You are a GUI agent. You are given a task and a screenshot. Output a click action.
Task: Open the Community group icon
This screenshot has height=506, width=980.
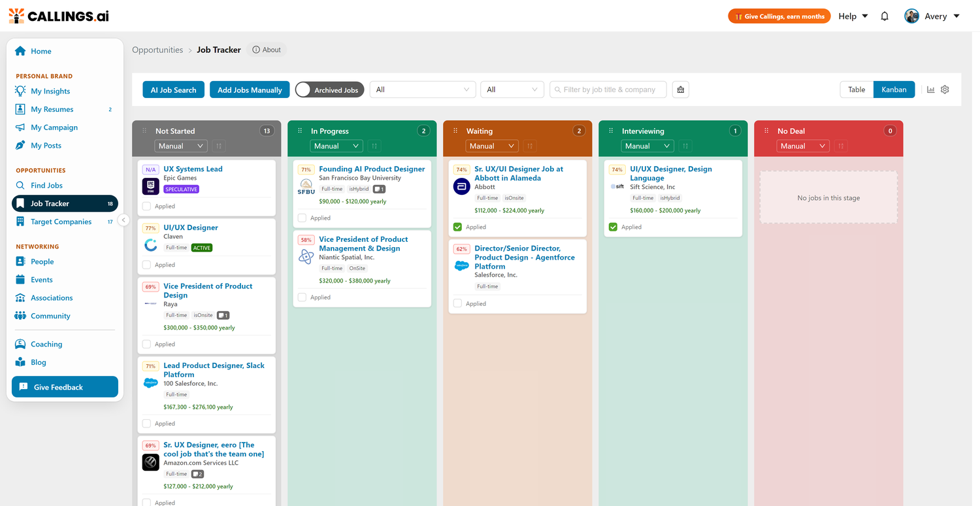click(20, 316)
